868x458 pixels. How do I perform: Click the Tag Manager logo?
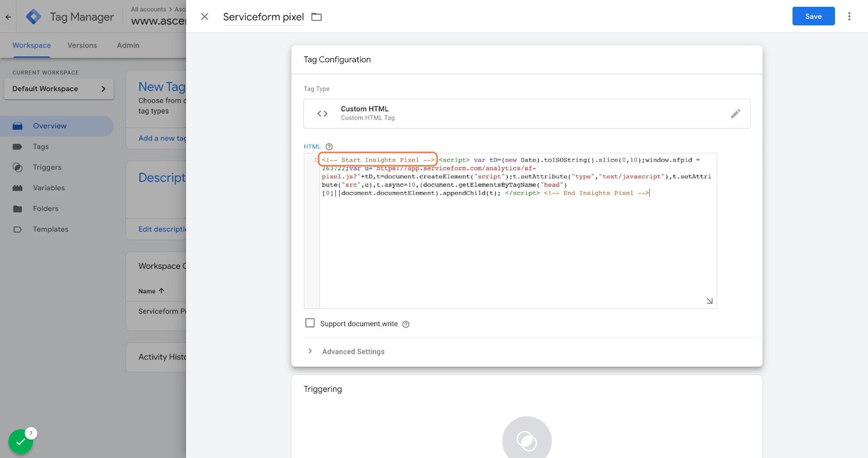pos(34,17)
